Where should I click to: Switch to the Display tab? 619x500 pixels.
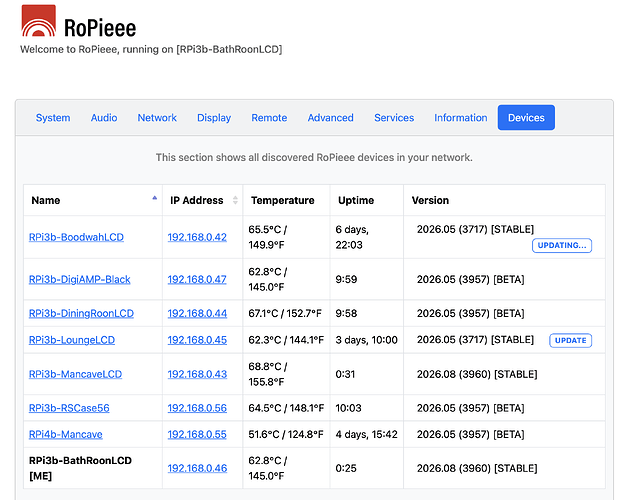pyautogui.click(x=214, y=118)
